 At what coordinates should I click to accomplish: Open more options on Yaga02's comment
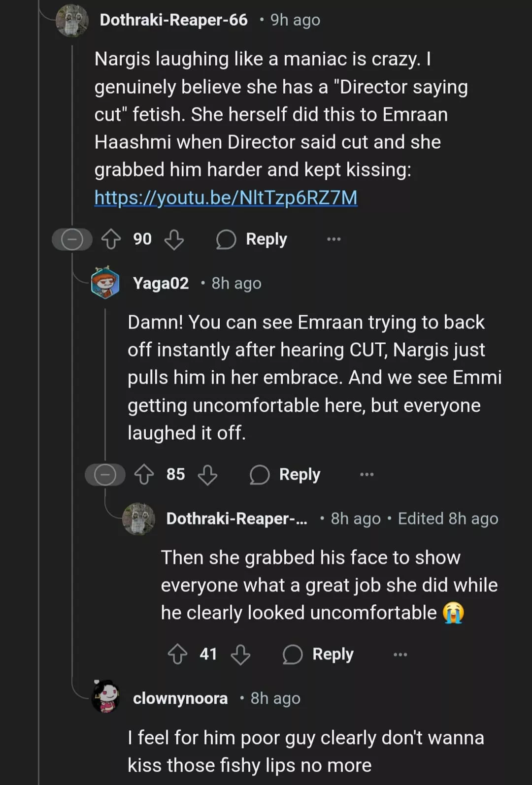pos(367,475)
